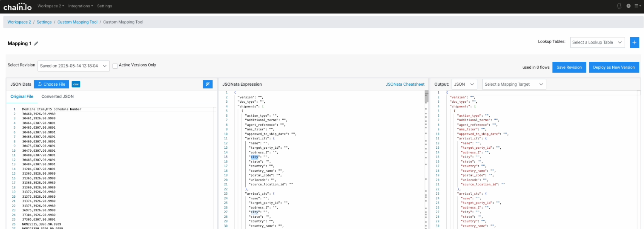Open the Select a Lookup Table dropdown
The width and height of the screenshot is (644, 229).
coord(598,42)
